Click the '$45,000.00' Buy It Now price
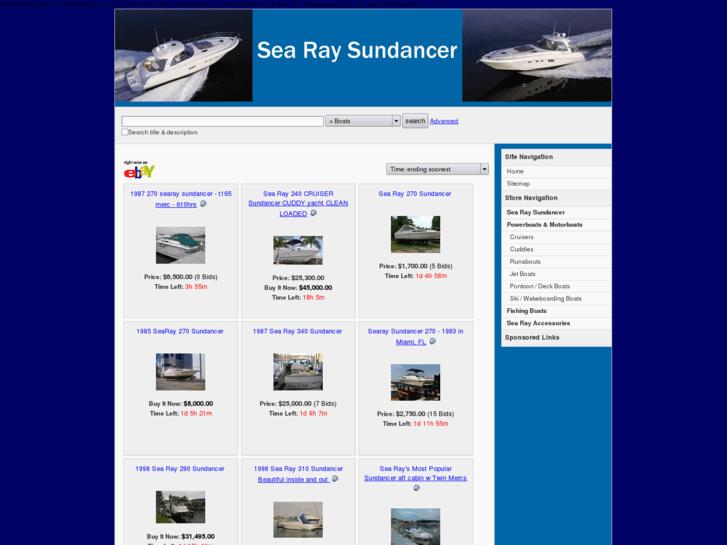727x545 pixels. tap(315, 288)
